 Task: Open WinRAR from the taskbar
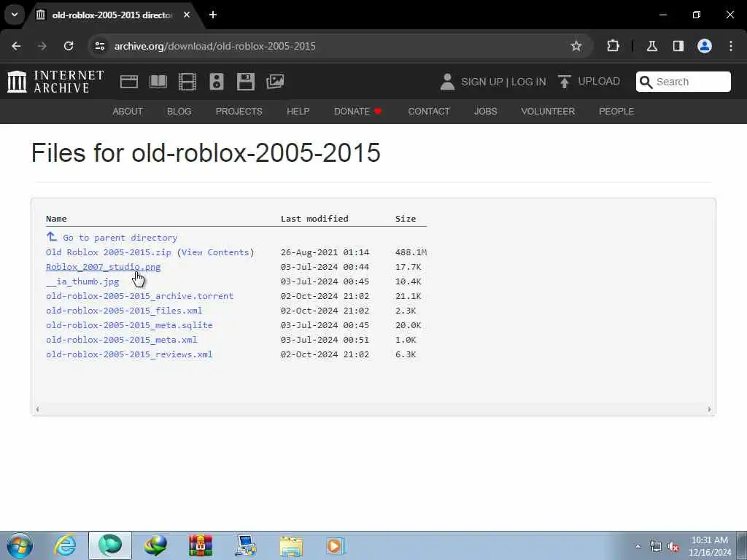tap(201, 545)
